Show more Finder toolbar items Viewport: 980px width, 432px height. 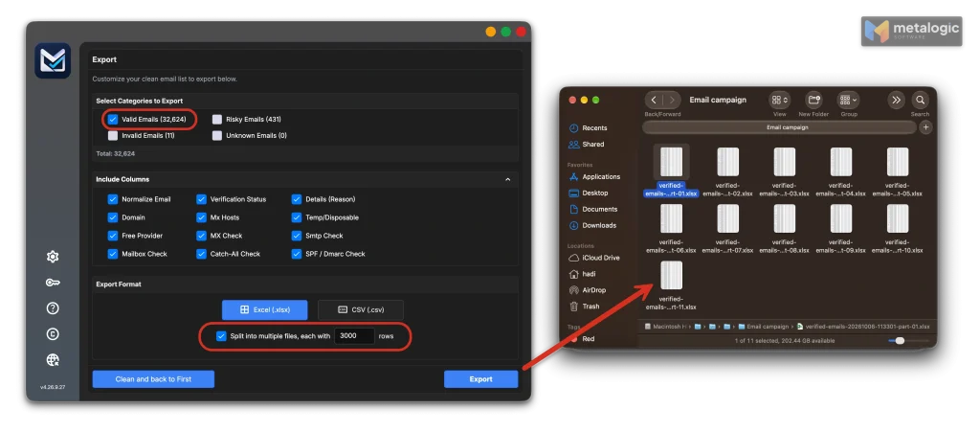click(896, 100)
